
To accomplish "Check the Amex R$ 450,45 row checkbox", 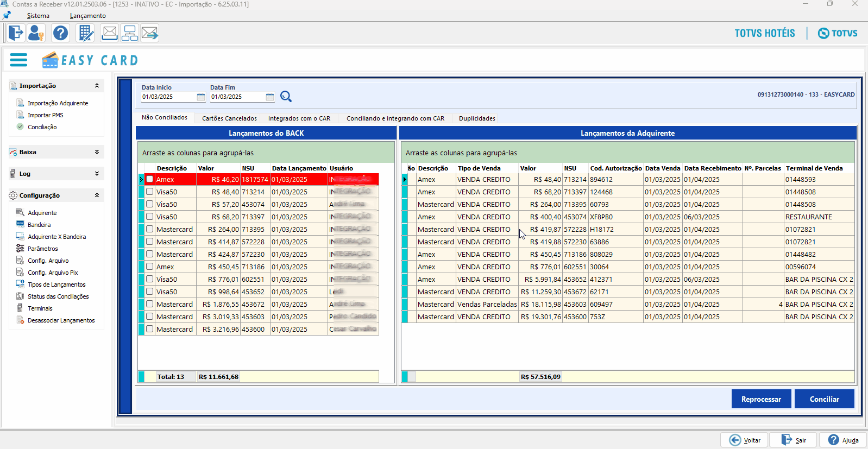I will point(149,267).
